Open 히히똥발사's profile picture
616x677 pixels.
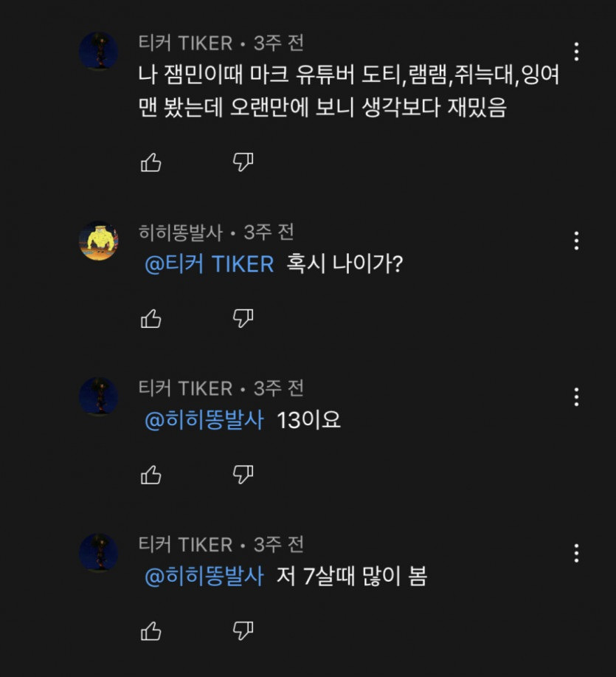tap(99, 241)
